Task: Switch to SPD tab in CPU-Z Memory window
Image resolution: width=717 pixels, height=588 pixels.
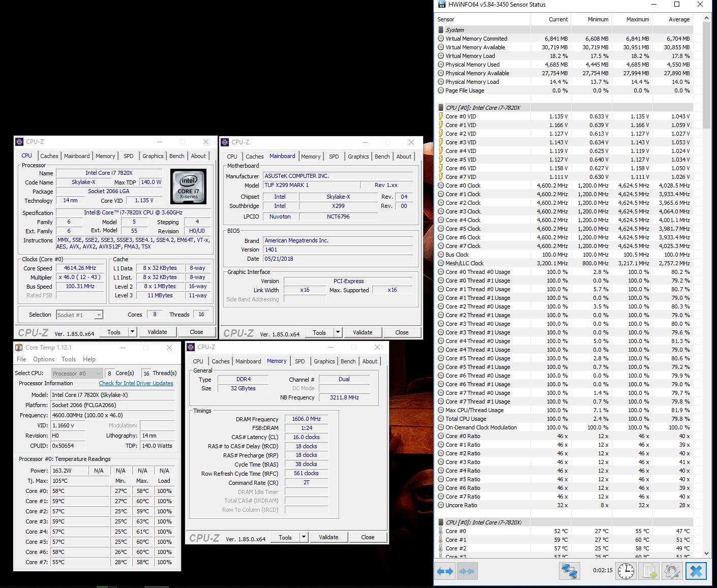Action: pyautogui.click(x=300, y=361)
